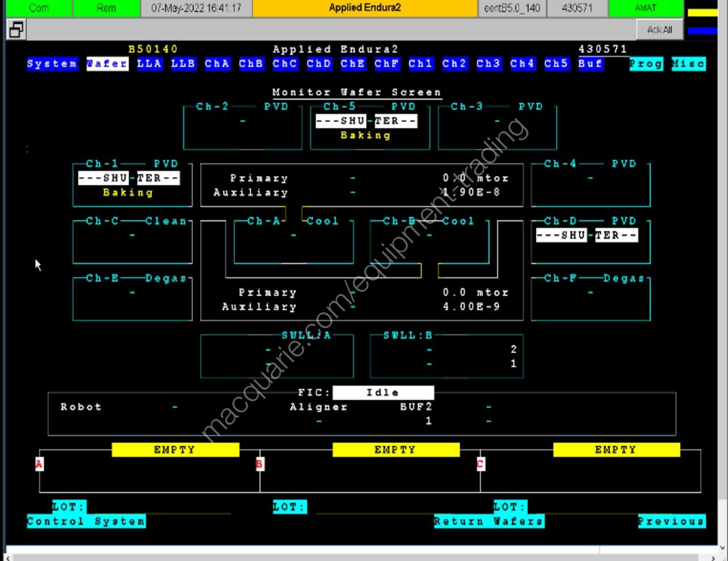
Task: Click the FIC Idle status field
Action: 383,393
